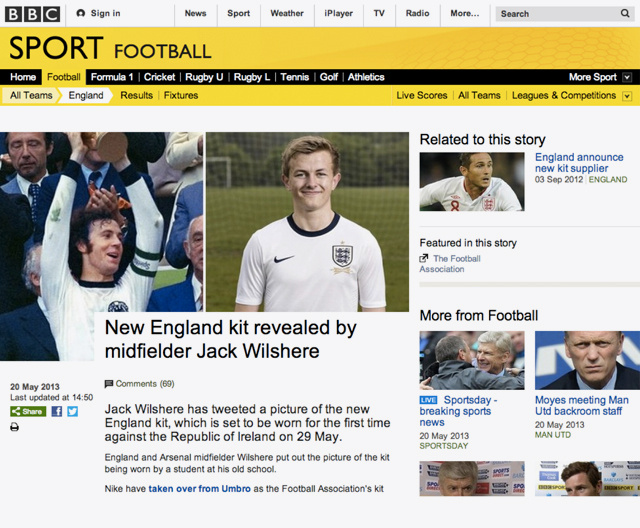This screenshot has height=528, width=640.
Task: Select the Athletics tab
Action: (366, 77)
